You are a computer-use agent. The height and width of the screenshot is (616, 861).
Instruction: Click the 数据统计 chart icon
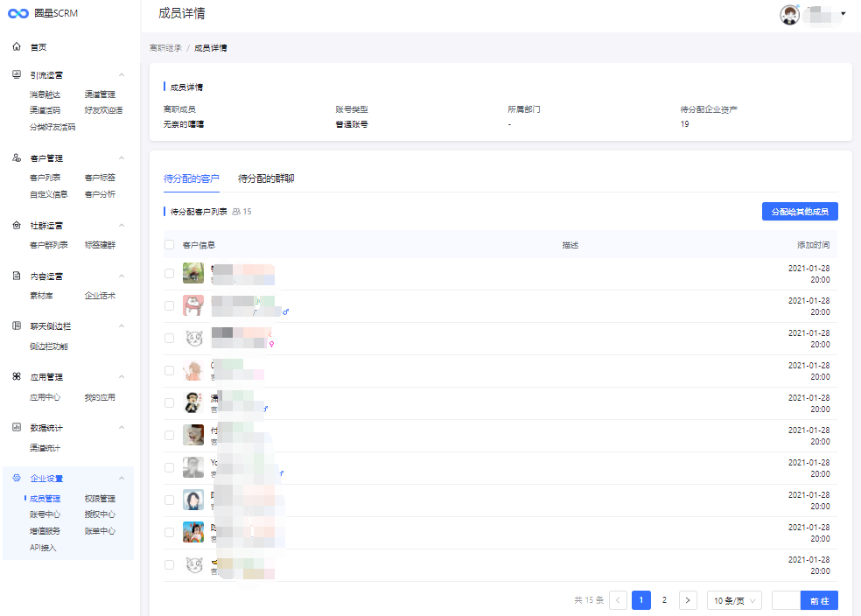click(17, 428)
